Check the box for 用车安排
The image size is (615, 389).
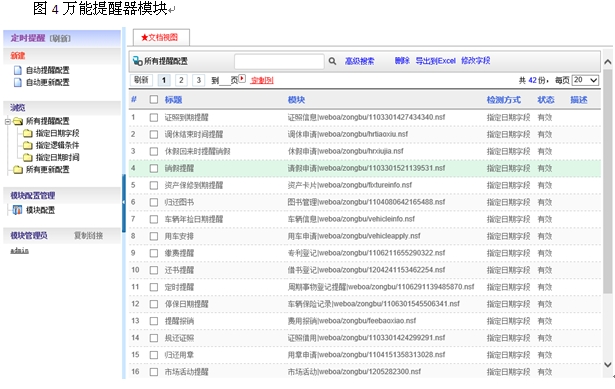154,236
